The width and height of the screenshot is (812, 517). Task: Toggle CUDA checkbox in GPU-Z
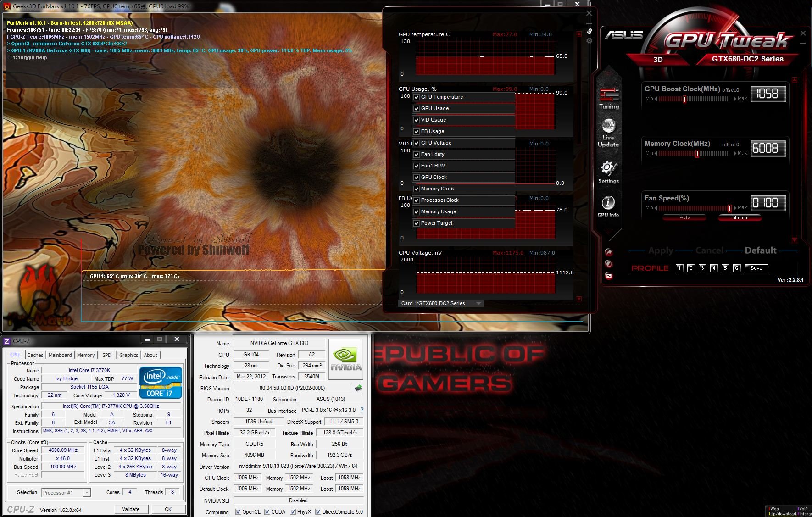267,512
